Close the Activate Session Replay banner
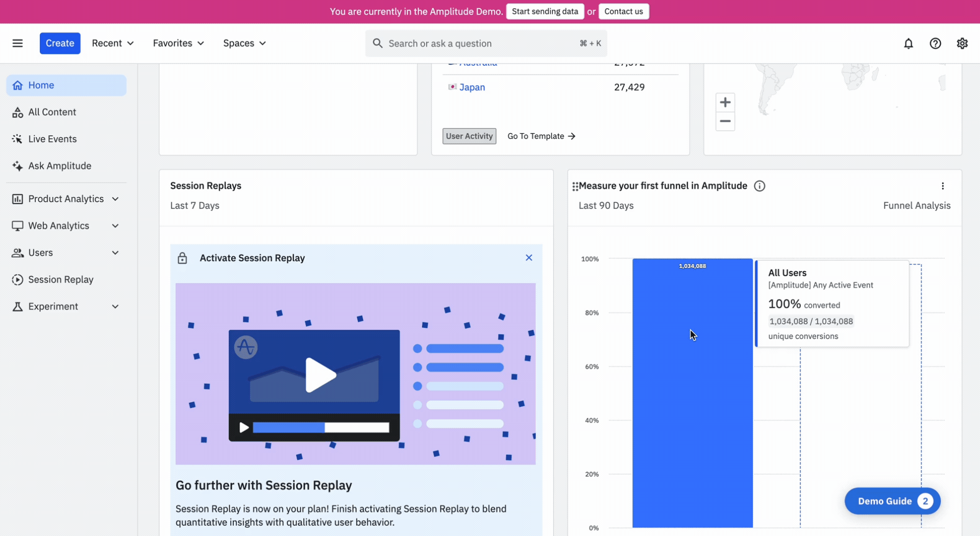This screenshot has height=536, width=980. (x=529, y=258)
